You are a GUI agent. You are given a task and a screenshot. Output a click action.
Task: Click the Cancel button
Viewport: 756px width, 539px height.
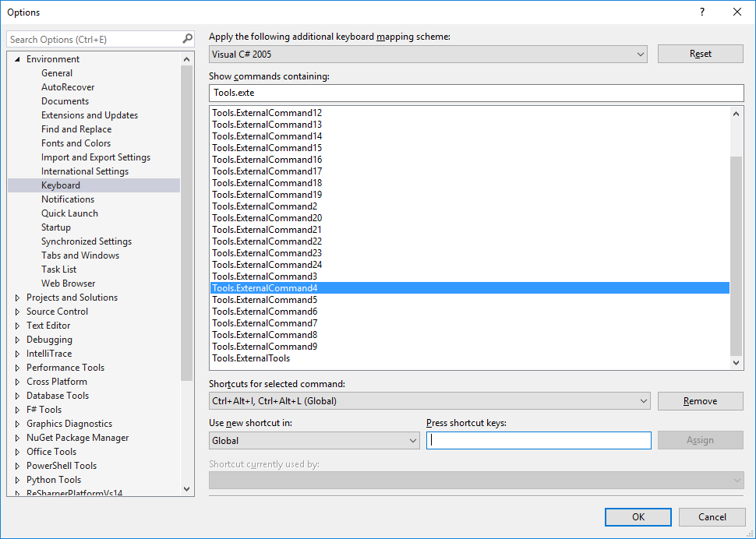[712, 516]
